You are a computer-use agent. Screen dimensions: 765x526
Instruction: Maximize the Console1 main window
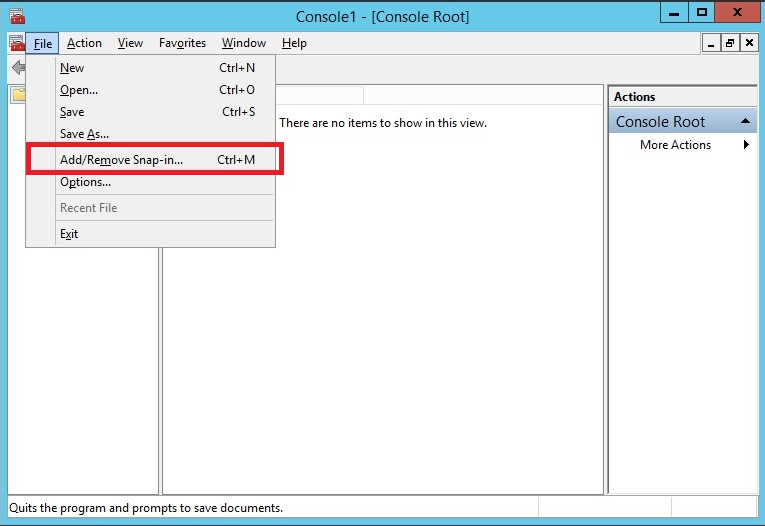tap(702, 13)
